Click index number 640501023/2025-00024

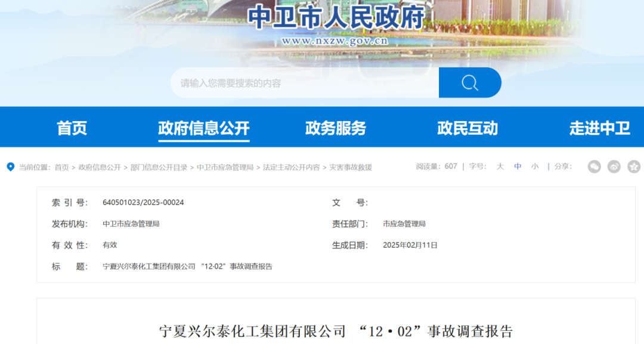pos(143,202)
